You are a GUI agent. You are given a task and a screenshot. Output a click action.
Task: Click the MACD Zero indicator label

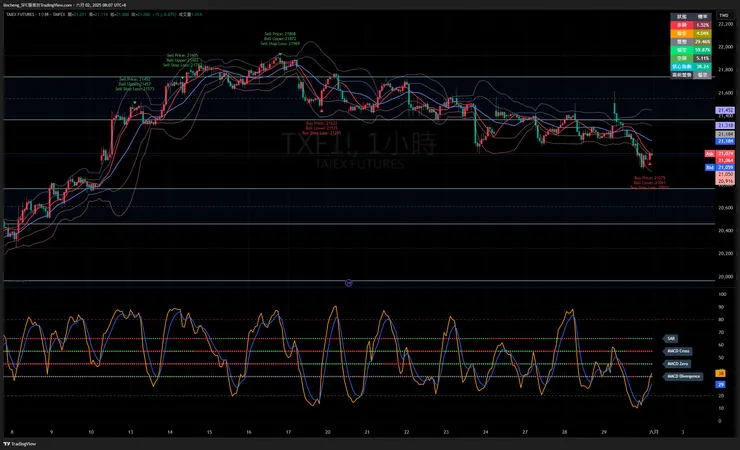tap(678, 364)
